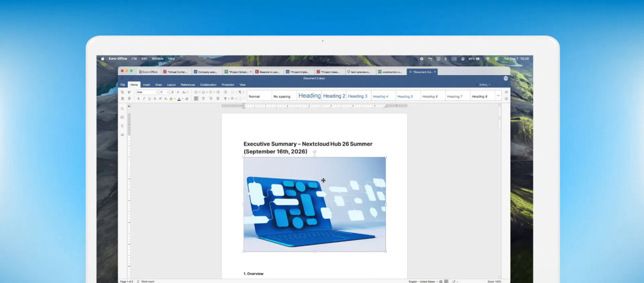Apply superscript formatting
This screenshot has height=283, width=644.
point(160,98)
